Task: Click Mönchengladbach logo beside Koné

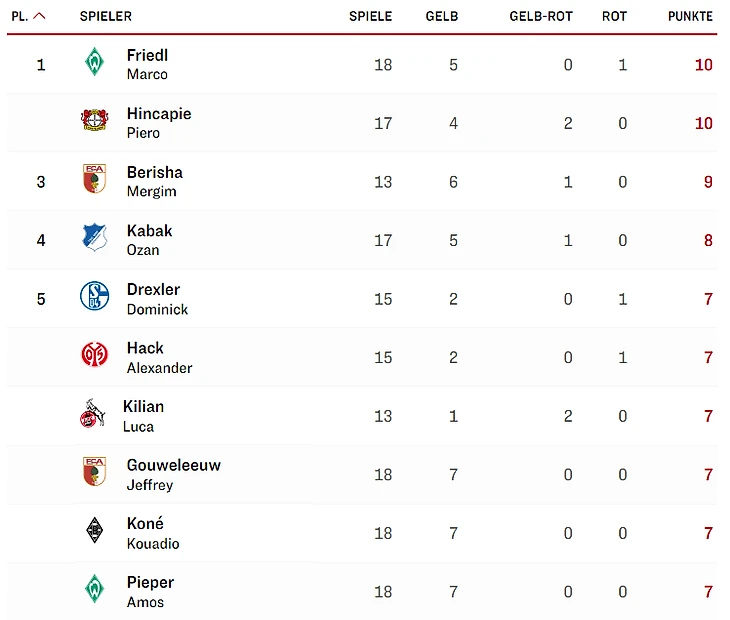Action: coord(94,531)
